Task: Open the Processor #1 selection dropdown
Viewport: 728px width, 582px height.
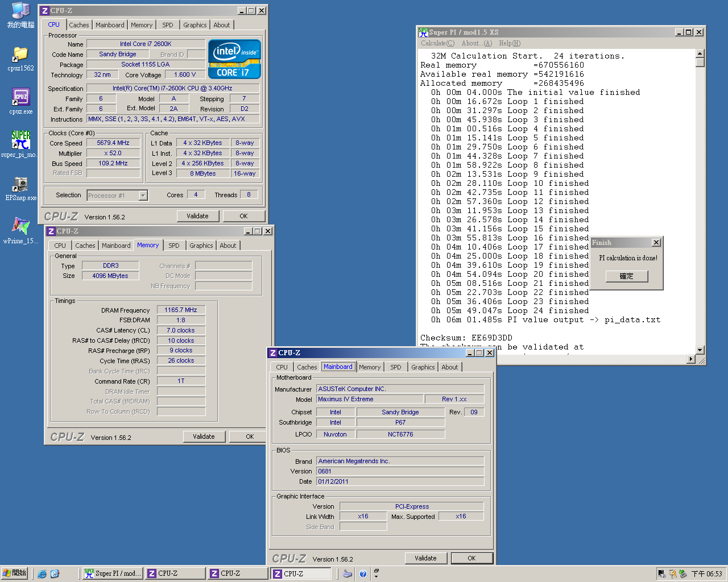Action: coord(143,196)
